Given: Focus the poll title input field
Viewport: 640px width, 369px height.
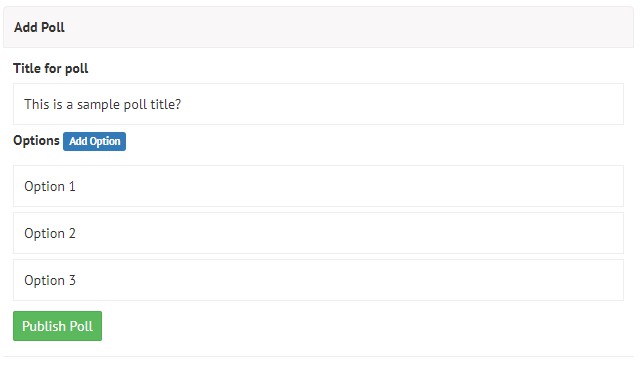Looking at the screenshot, I should tap(318, 104).
